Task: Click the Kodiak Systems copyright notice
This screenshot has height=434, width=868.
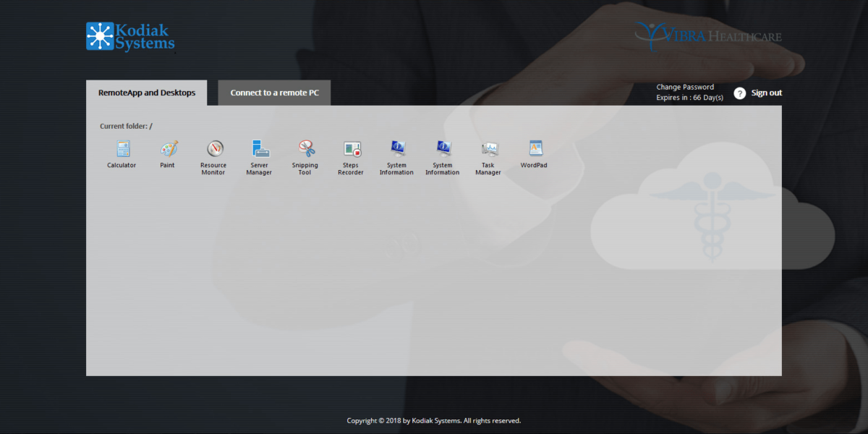Action: coord(433,420)
